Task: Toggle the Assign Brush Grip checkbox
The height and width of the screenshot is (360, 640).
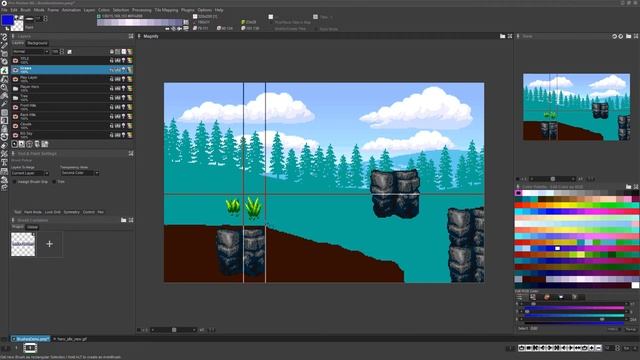Action: coord(14,182)
